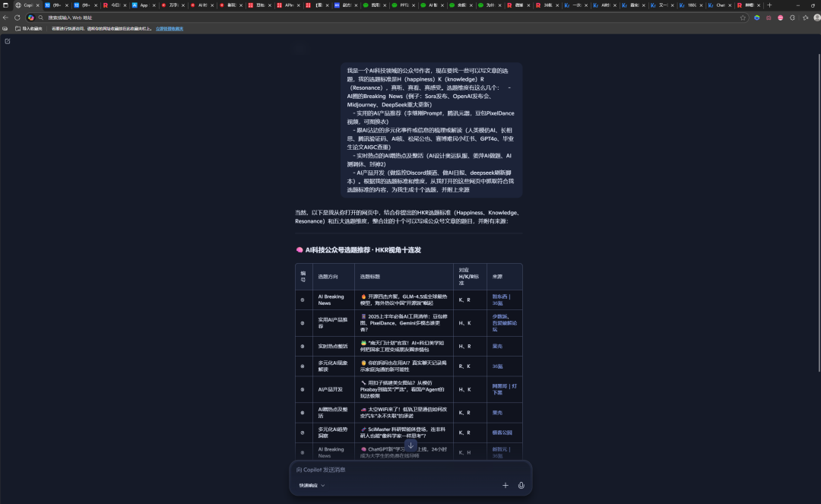Close the Chat tab
821x504 pixels.
pos(730,5)
